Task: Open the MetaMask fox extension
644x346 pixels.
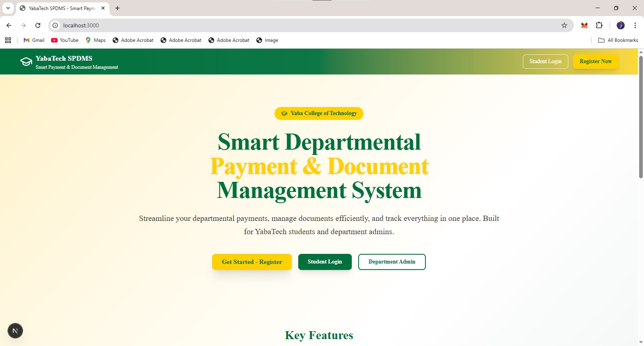Action: (584, 25)
